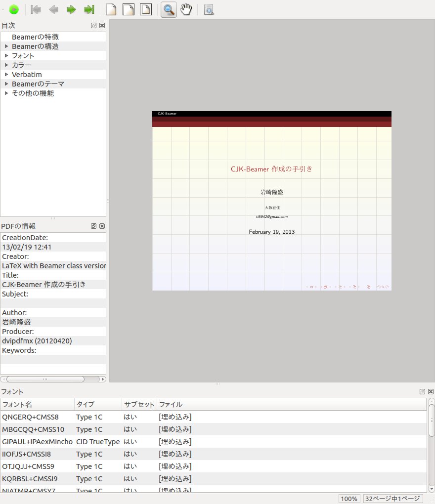Click down arrow of font list scrollbar
The image size is (435, 504).
[432, 489]
